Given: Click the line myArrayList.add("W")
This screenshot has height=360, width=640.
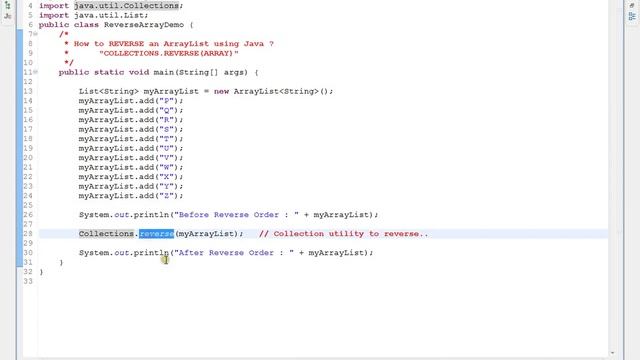Looking at the screenshot, I should pyautogui.click(x=131, y=167).
